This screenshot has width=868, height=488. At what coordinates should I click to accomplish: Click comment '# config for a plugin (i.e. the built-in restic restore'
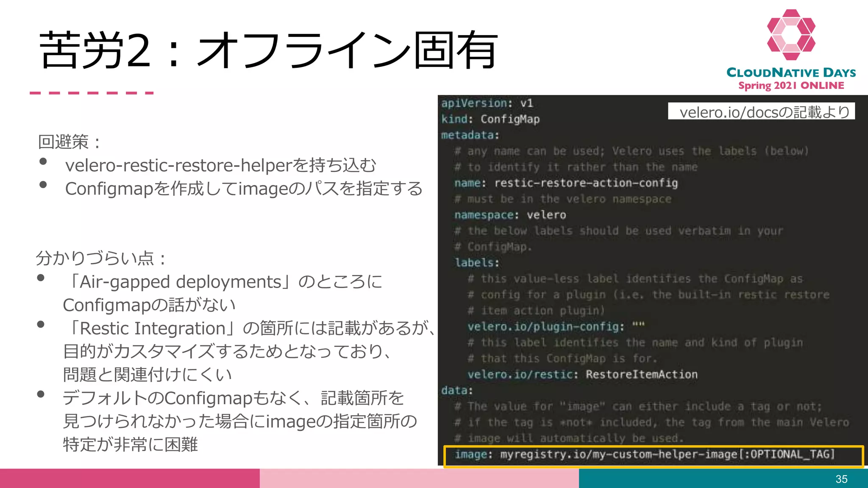pyautogui.click(x=648, y=294)
